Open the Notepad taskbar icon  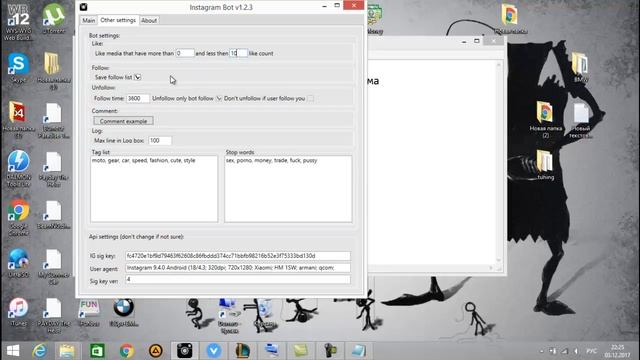pos(359,351)
